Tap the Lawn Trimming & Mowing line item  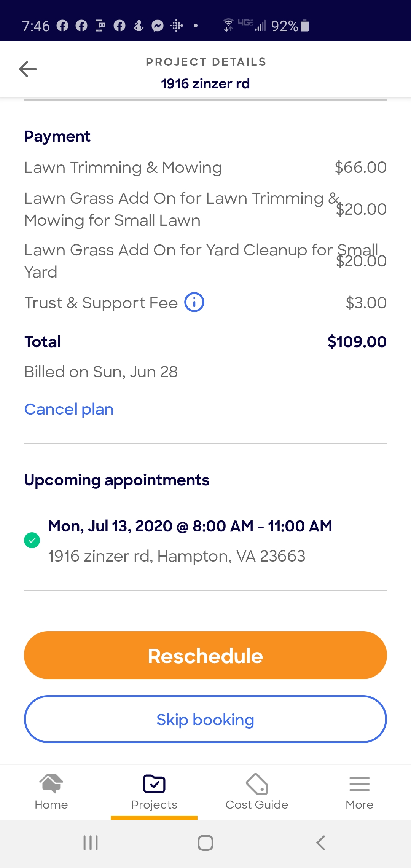coord(123,168)
